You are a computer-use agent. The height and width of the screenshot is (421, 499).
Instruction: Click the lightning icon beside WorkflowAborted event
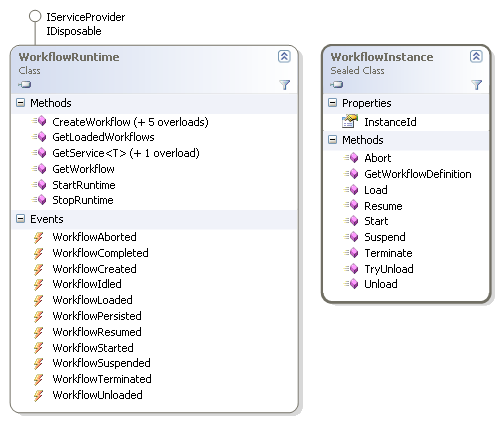(38, 237)
